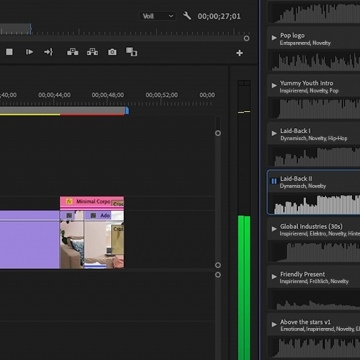Click the Entspannend, Novelty tags

coord(305,43)
